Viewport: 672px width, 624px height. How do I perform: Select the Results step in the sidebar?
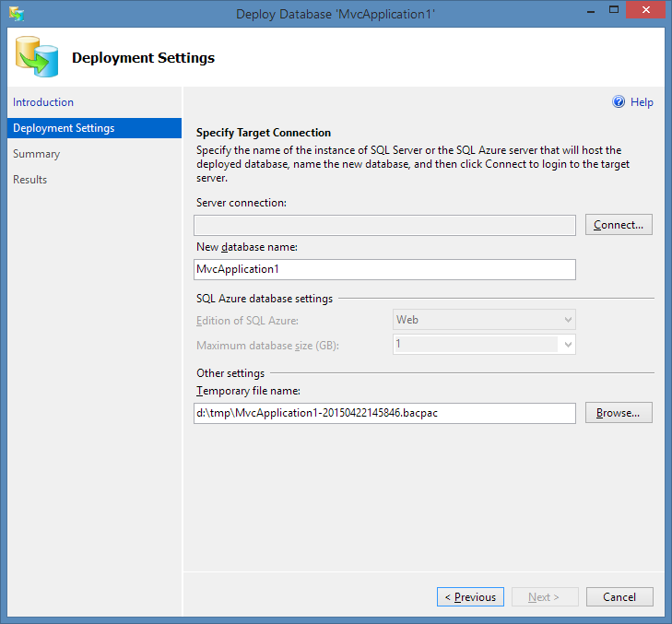click(29, 180)
